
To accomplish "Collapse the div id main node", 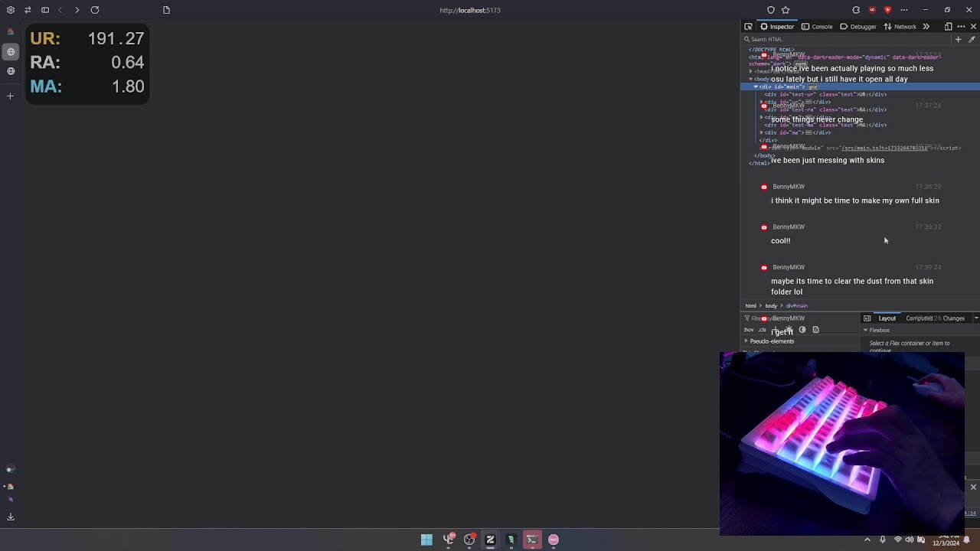I will [x=756, y=86].
